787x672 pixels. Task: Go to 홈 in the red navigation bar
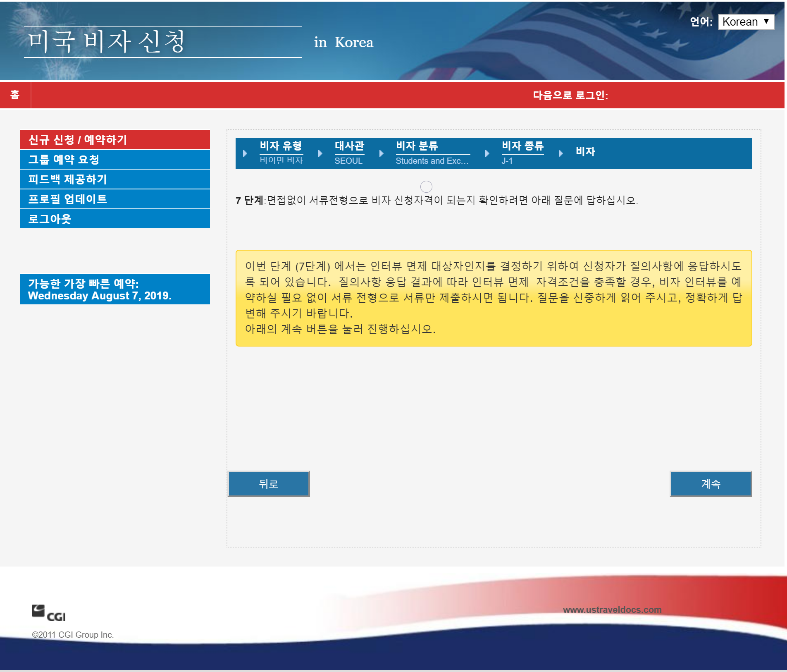(15, 95)
